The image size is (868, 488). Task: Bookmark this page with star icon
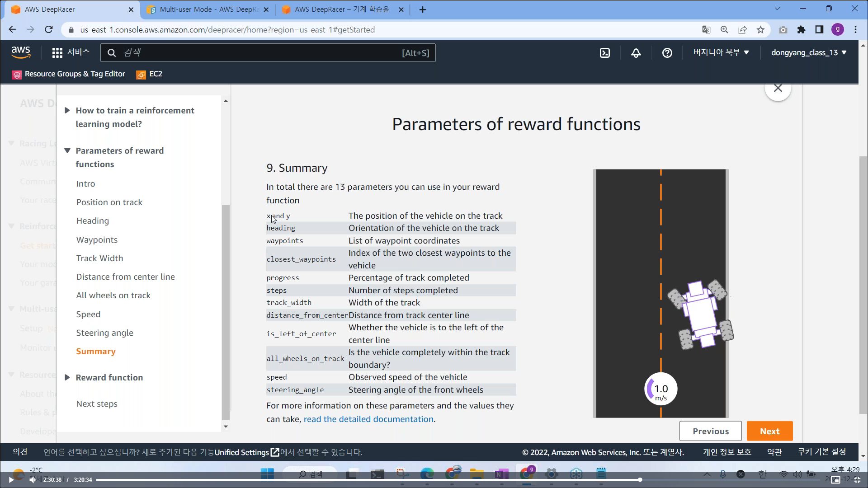pos(760,30)
